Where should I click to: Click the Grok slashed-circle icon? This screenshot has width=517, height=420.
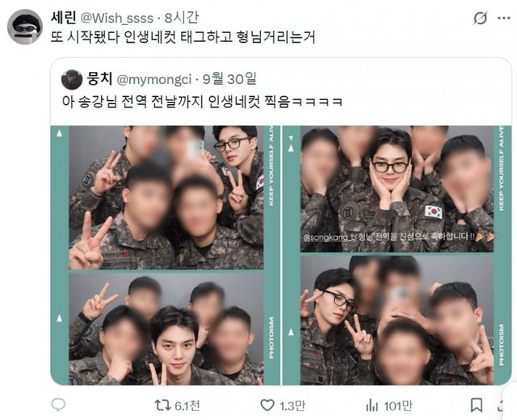pos(480,18)
